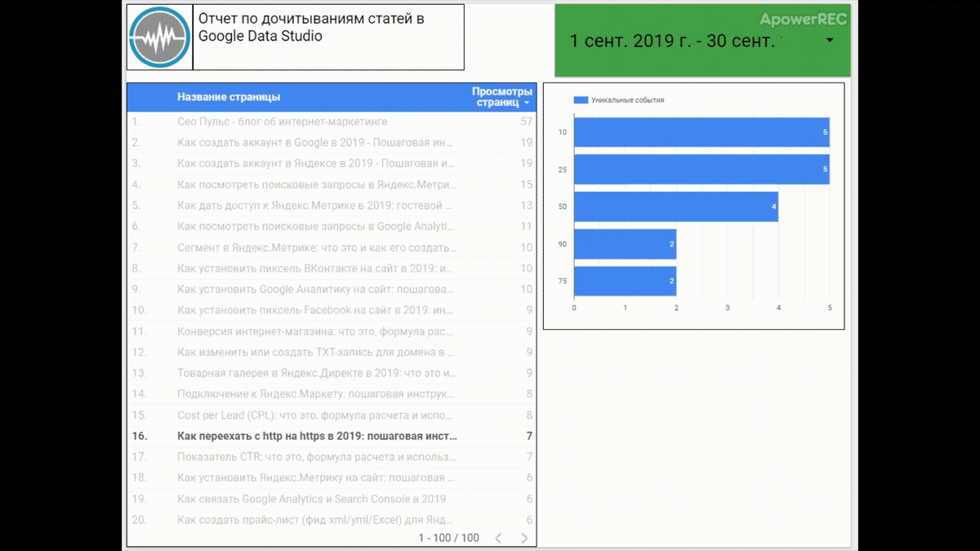This screenshot has height=551, width=980.
Task: Select row Как создать аккаунт в Яндексе в 2019
Action: (331, 163)
